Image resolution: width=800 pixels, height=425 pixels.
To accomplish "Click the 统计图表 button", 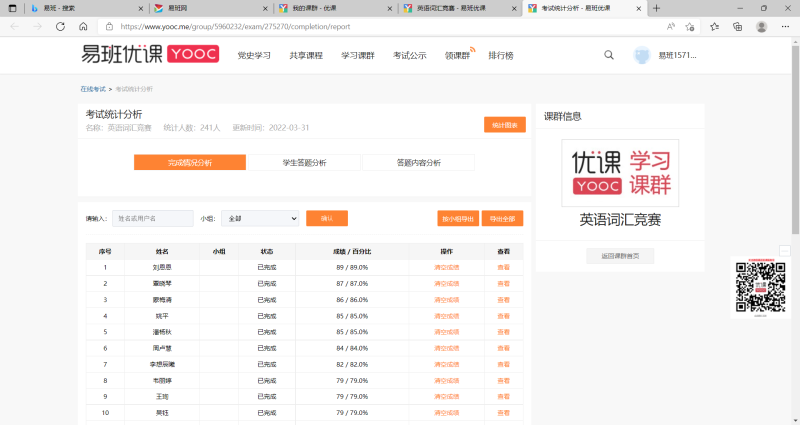I will click(504, 125).
